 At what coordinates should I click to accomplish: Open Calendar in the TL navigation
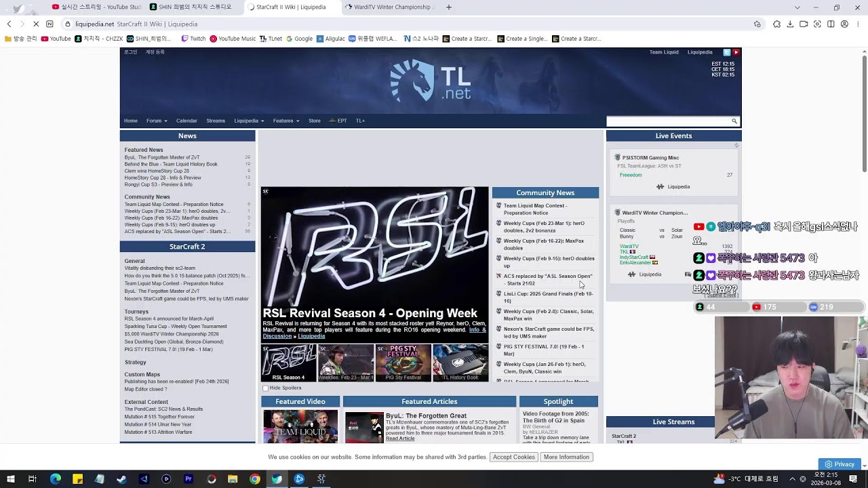186,121
